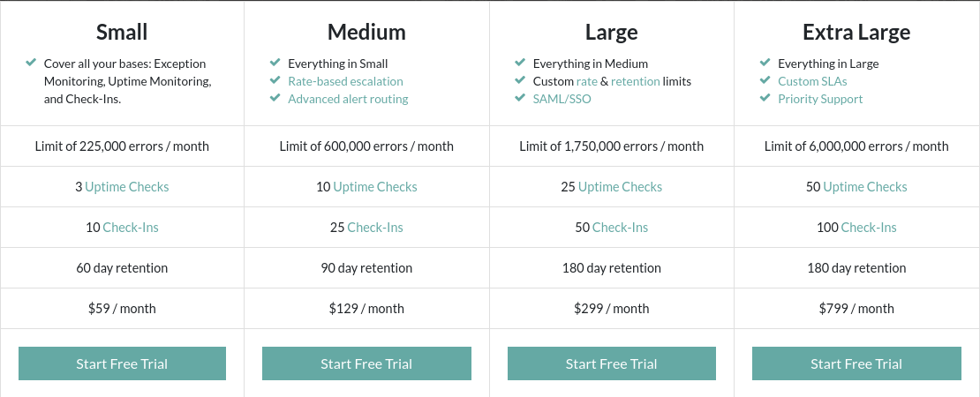980x397 pixels.
Task: Visit the Priority Support link
Action: pyautogui.click(x=820, y=99)
